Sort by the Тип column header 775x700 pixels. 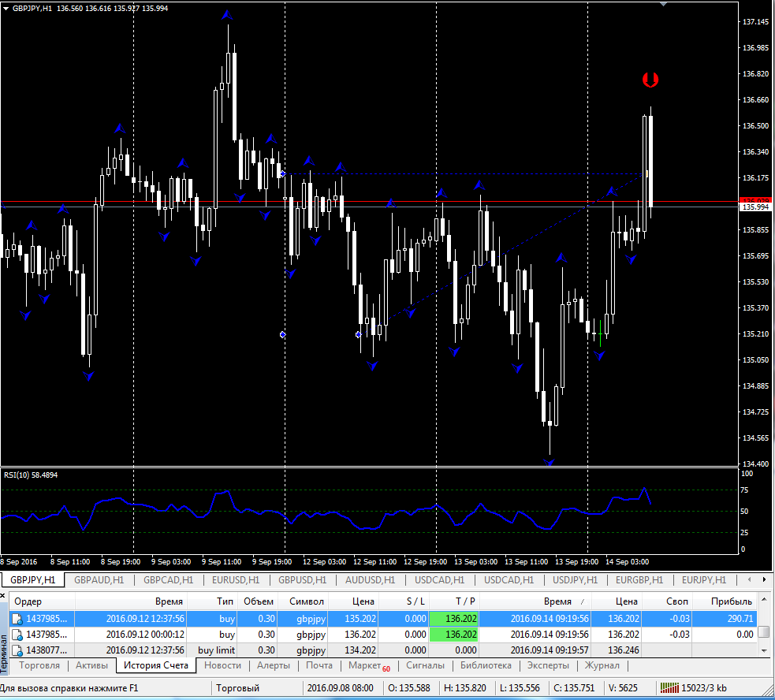[x=211, y=601]
